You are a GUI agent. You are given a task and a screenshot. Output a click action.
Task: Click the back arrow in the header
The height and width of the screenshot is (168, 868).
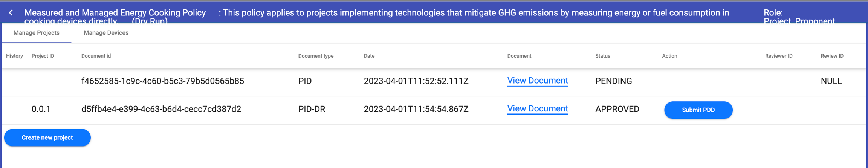[x=11, y=13]
